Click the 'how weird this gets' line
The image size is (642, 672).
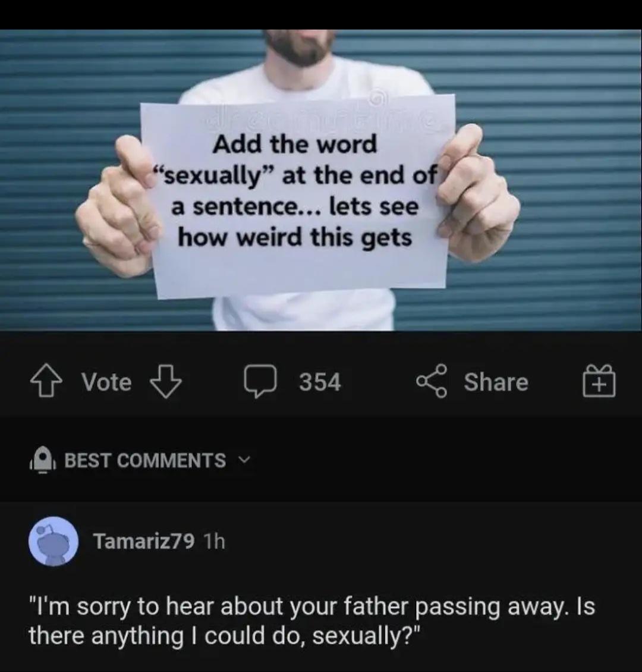(295, 238)
